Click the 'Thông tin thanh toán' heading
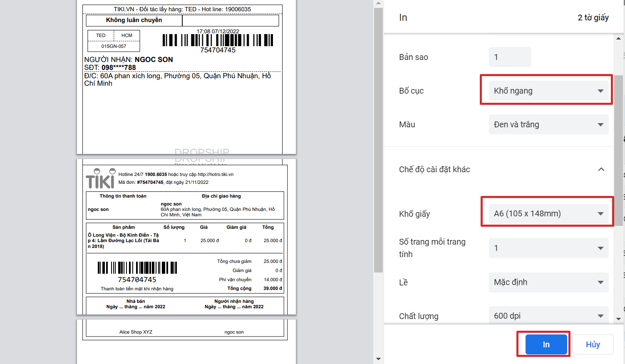This screenshot has height=364, width=625. pyautogui.click(x=123, y=196)
